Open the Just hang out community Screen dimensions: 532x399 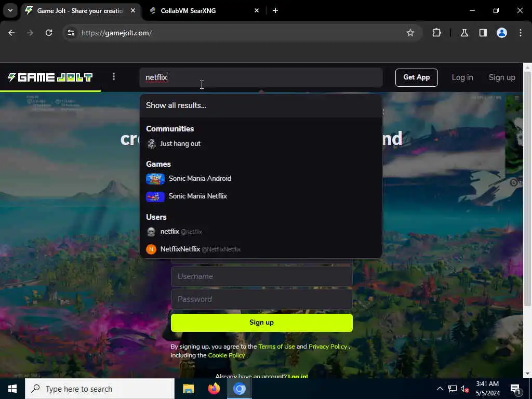coord(261,143)
